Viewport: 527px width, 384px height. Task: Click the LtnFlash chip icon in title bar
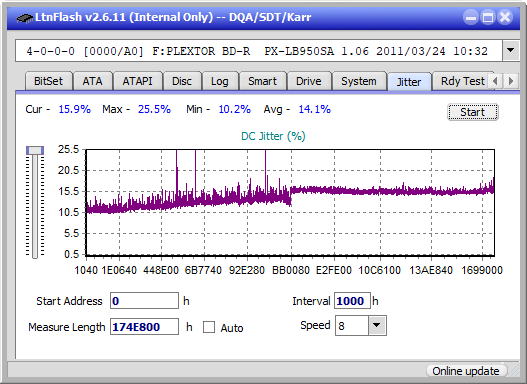pos(25,17)
